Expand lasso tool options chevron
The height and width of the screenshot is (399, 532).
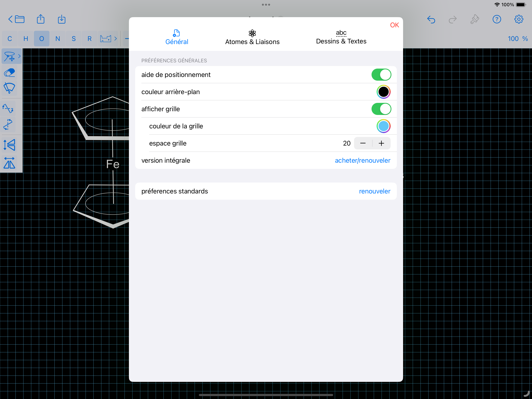[19, 56]
